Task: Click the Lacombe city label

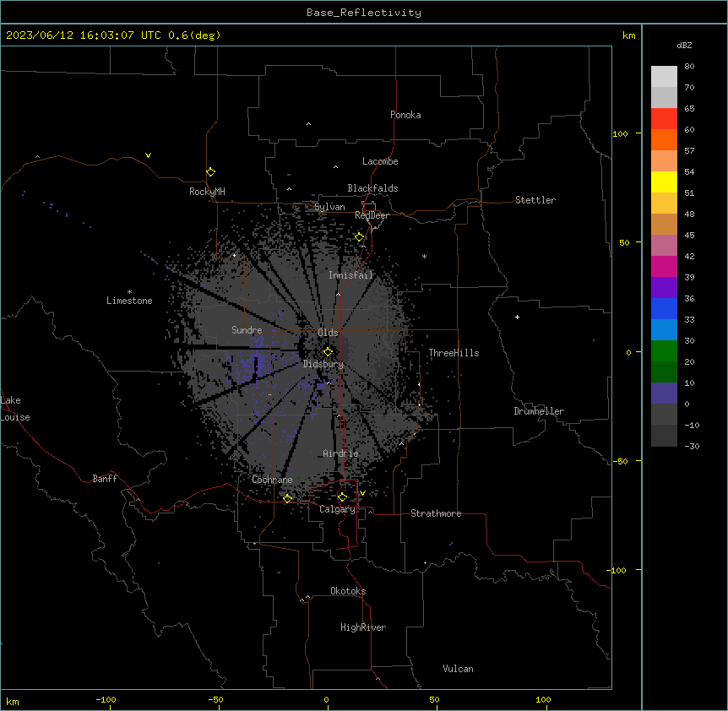Action: 380,161
